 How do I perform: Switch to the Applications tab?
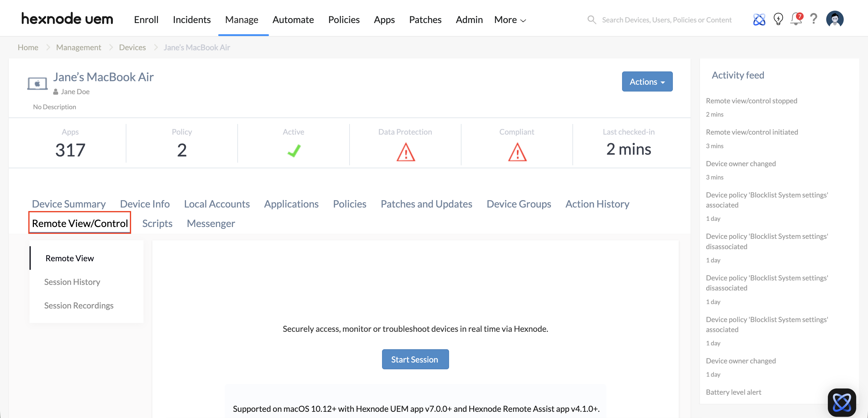(291, 204)
